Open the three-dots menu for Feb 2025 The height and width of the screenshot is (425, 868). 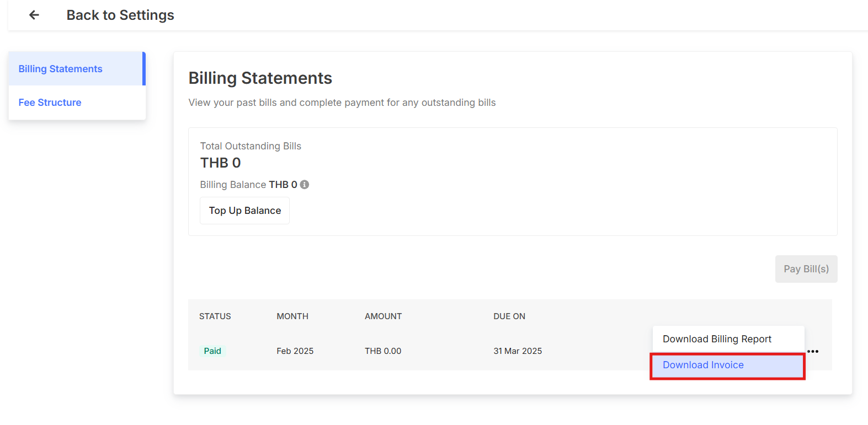coord(813,351)
